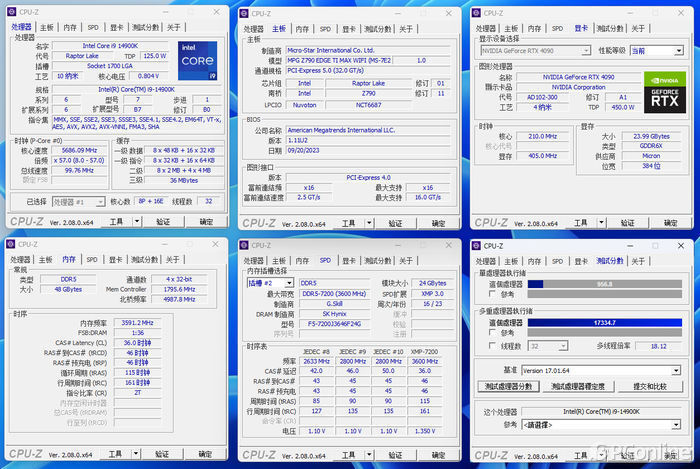
Task: Switch to 主板 tab in the Intel Core i9 processor window
Action: click(46, 28)
